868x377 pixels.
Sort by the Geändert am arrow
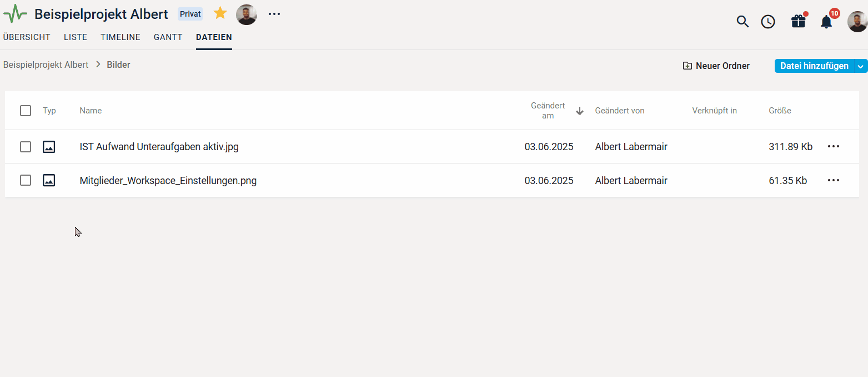point(580,111)
